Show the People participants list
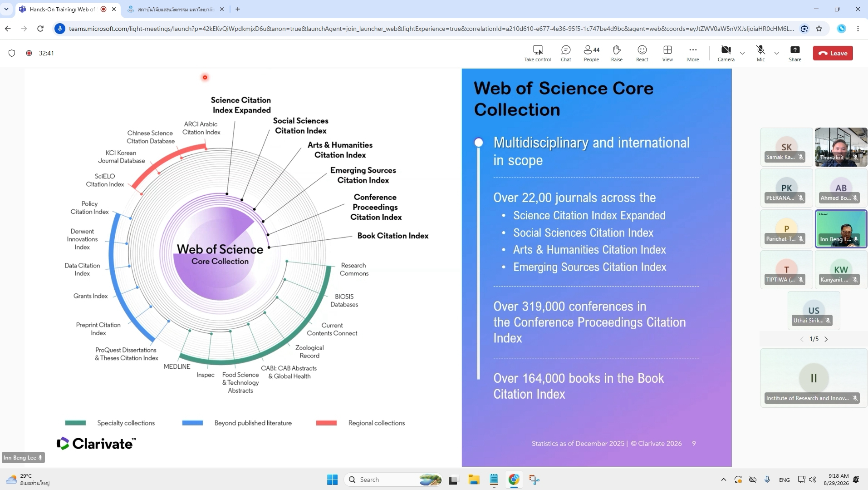 pyautogui.click(x=591, y=53)
